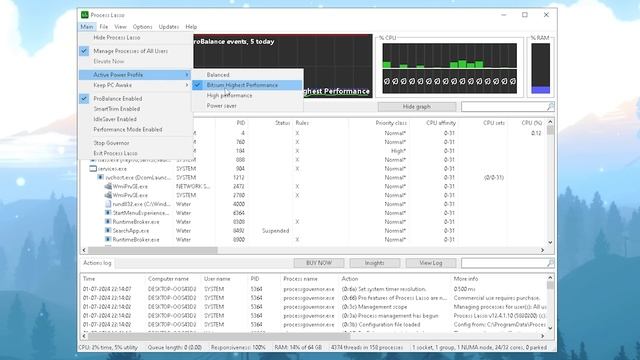Click the (0/0-31) CPU sets cell
This screenshot has width=640, height=360.
coord(493,178)
